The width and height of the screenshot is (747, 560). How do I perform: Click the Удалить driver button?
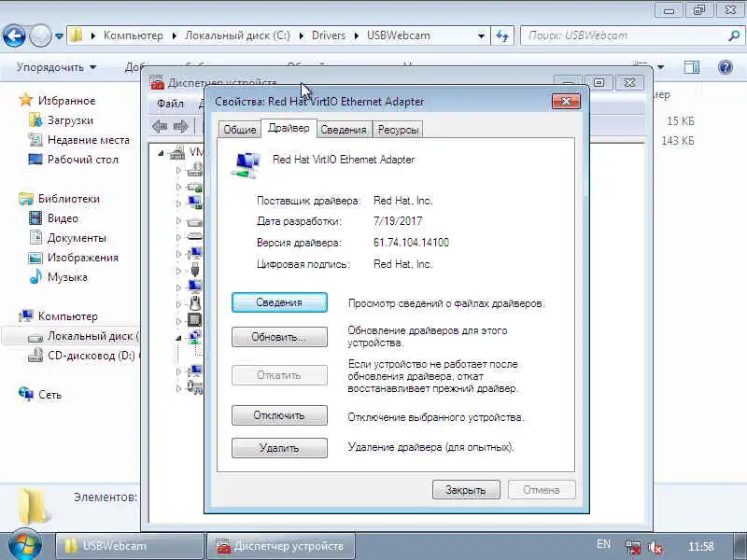(279, 448)
